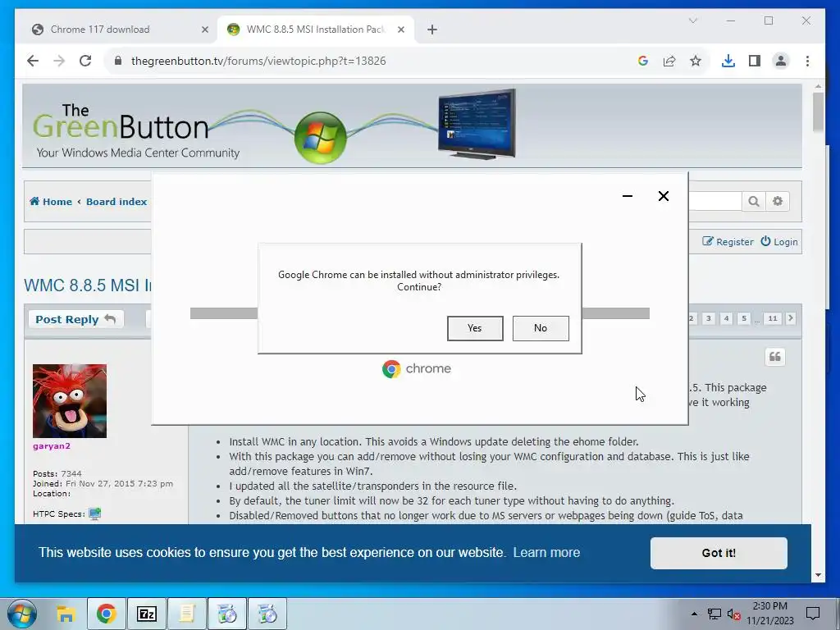Select the WMC 8.8.5 MSI Installation tab
The width and height of the screenshot is (840, 630).
pos(315,30)
